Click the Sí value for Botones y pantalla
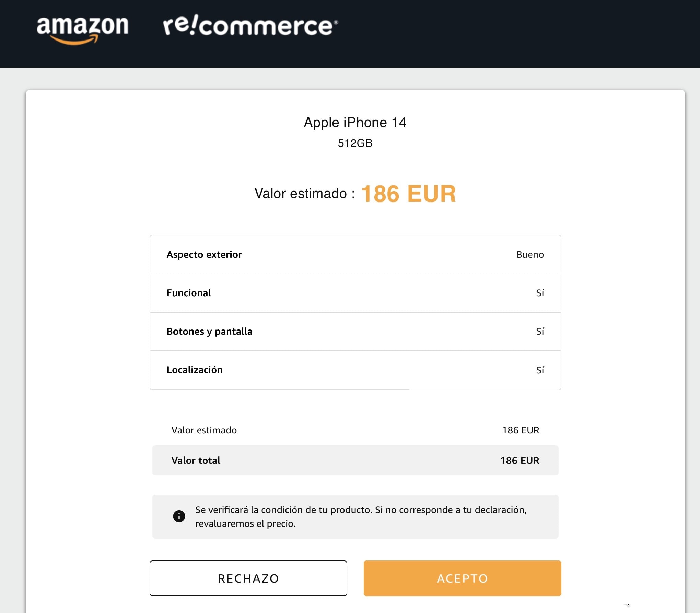Screen dimensions: 700x613 pyautogui.click(x=540, y=331)
